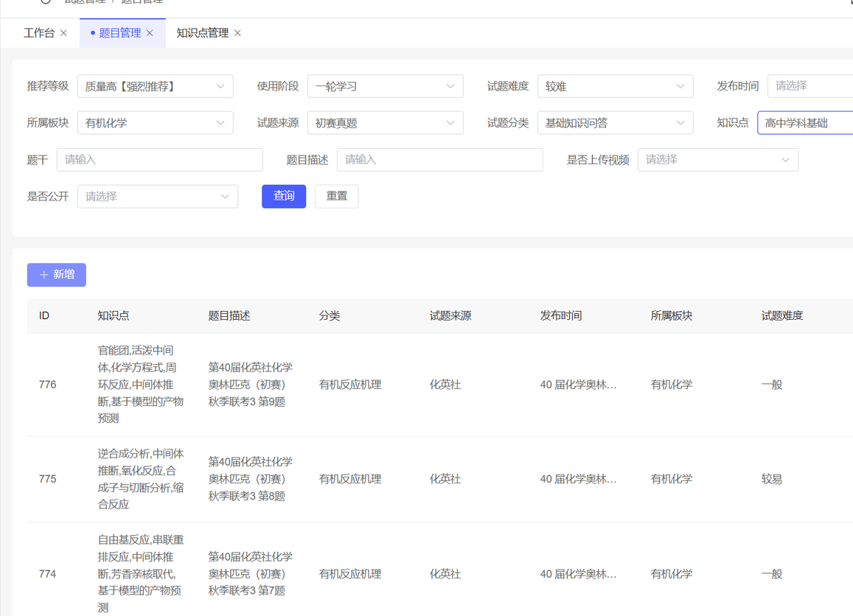Click the 题目描述 column header
Image resolution: width=853 pixels, height=616 pixels.
[229, 316]
